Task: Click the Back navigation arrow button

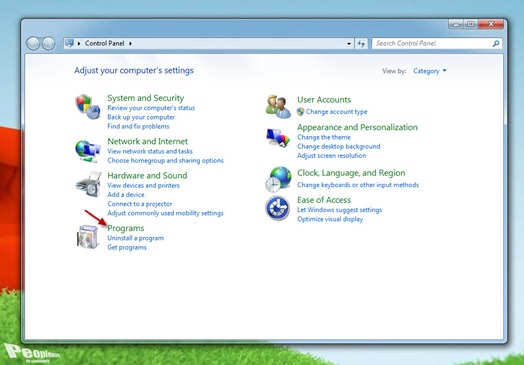Action: pyautogui.click(x=33, y=43)
